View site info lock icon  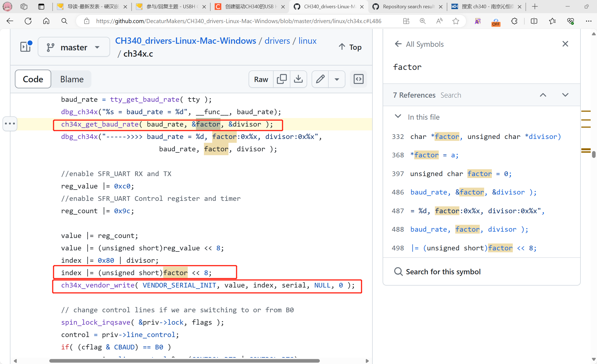point(87,21)
